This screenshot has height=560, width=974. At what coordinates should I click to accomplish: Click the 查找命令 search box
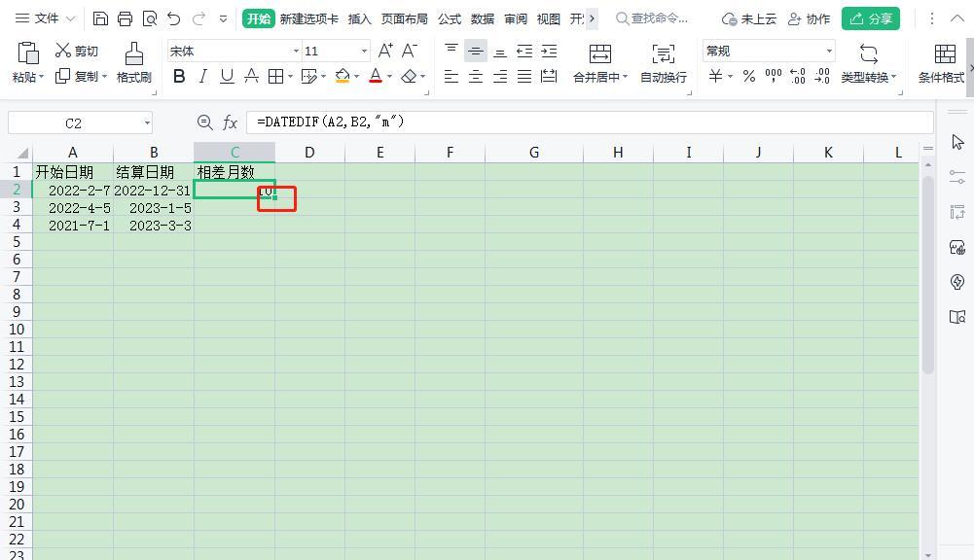click(x=652, y=18)
